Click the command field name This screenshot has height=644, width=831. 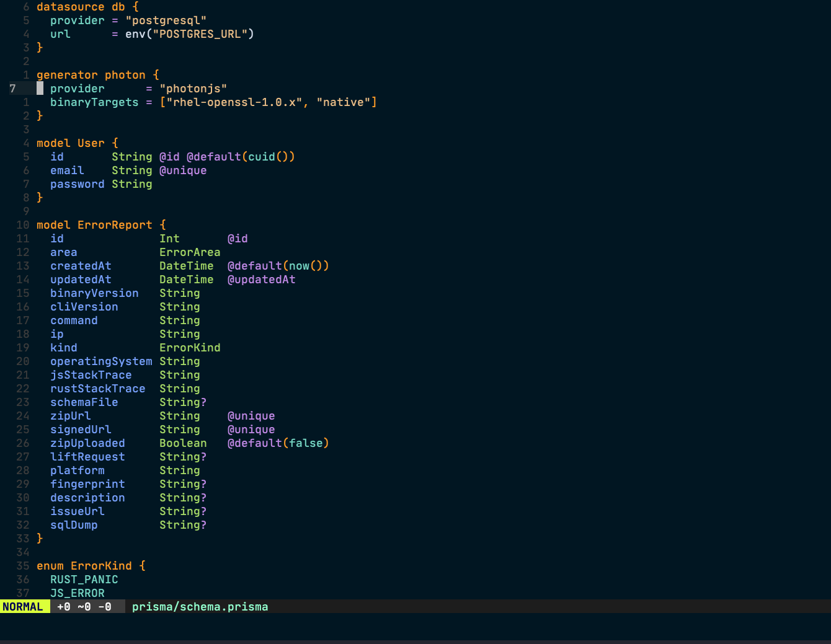74,320
